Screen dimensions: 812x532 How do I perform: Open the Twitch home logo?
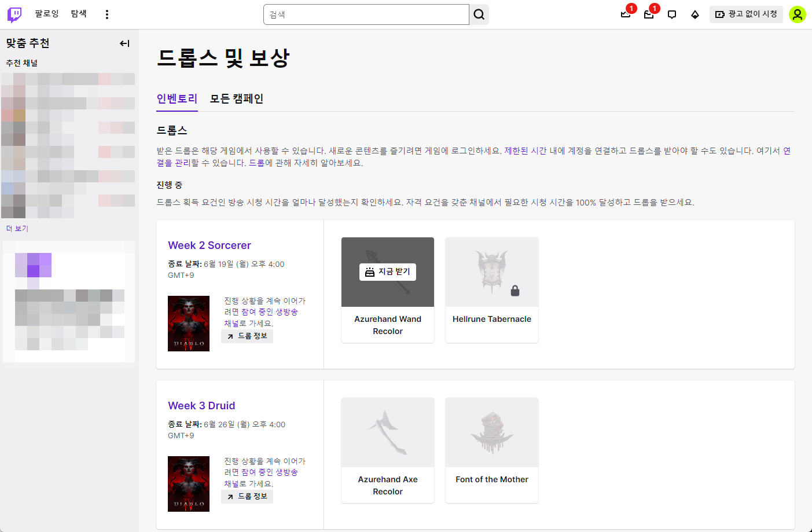point(14,14)
